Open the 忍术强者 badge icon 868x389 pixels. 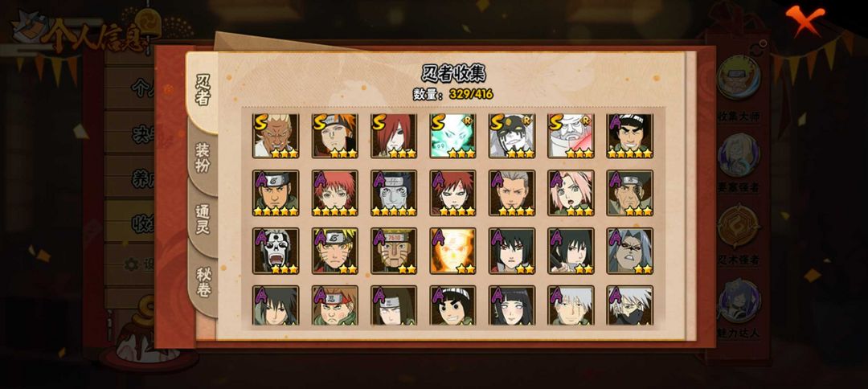(x=739, y=227)
